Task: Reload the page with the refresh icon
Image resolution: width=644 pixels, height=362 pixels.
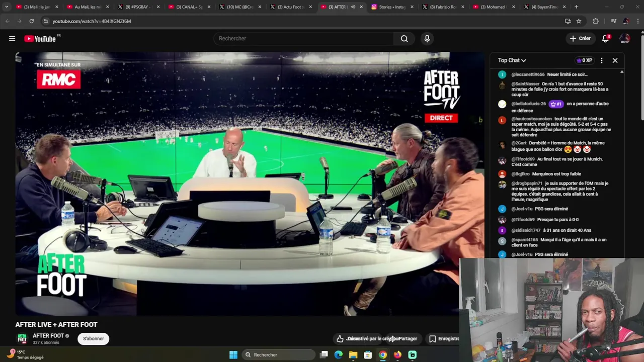Action: [31, 21]
